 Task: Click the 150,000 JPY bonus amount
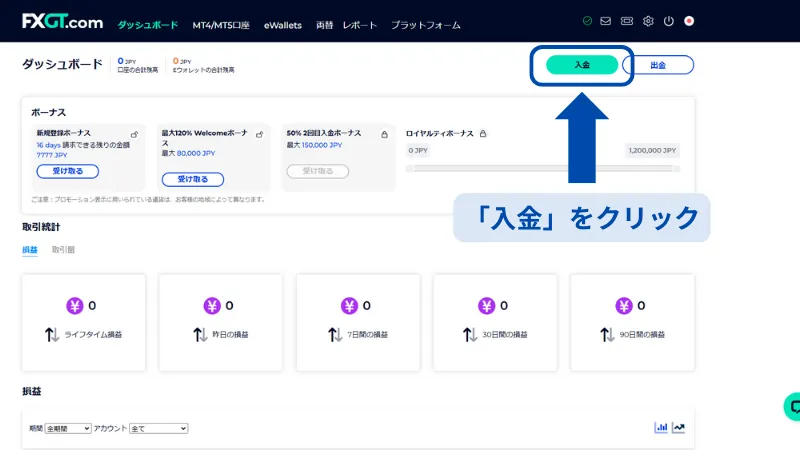tap(321, 145)
